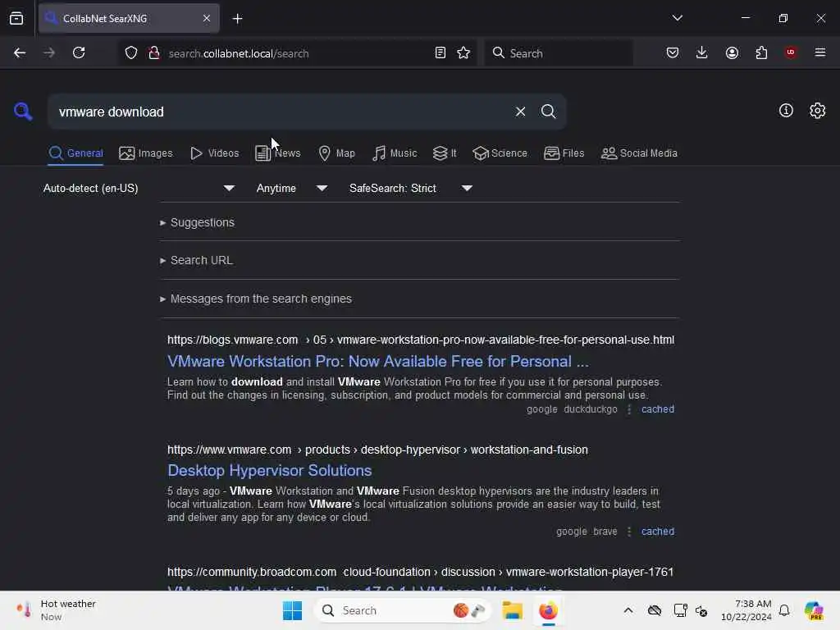This screenshot has width=840, height=630.
Task: Open the Hot weather widget
Action: click(x=57, y=610)
